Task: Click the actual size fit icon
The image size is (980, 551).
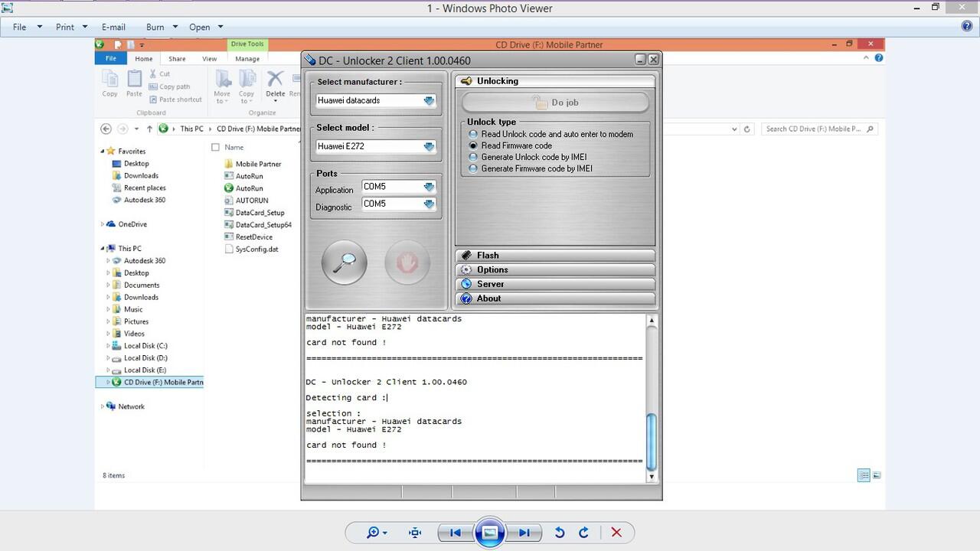Action: tap(415, 533)
